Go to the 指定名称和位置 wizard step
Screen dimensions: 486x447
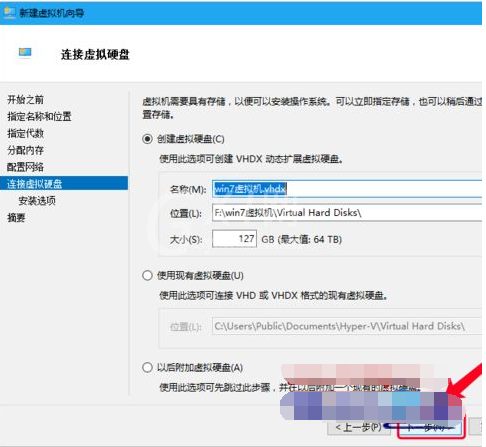click(x=39, y=116)
